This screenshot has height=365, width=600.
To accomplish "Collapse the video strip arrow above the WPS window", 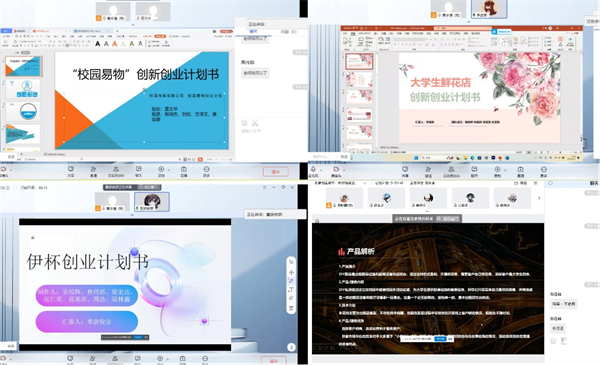I will click(133, 24).
